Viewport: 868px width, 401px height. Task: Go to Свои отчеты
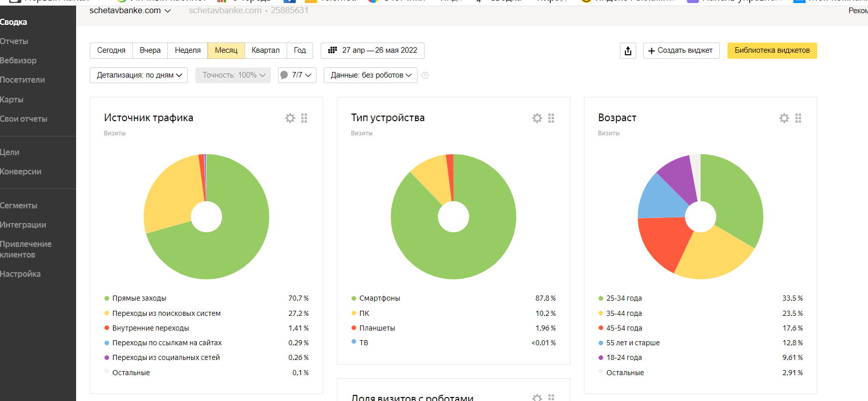point(24,119)
